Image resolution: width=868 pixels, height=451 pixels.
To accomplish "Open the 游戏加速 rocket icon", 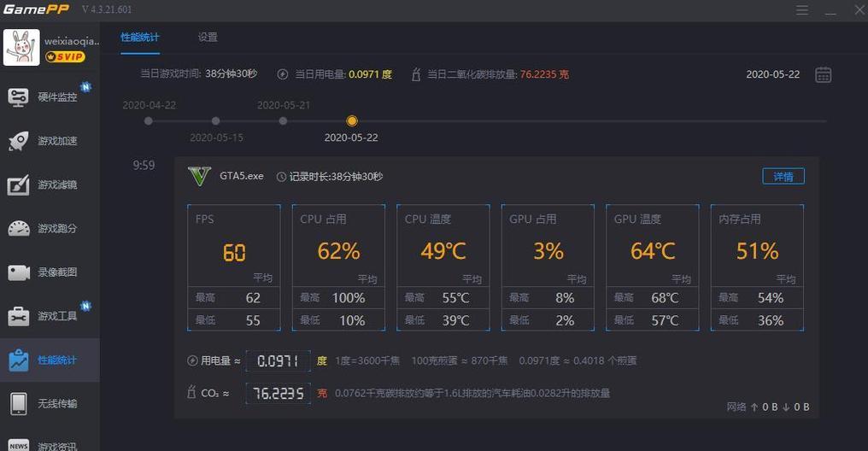I will click(x=18, y=141).
